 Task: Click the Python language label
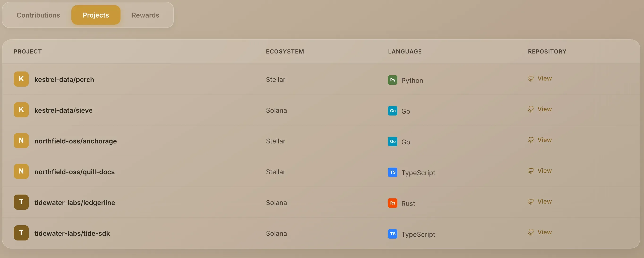coord(412,81)
